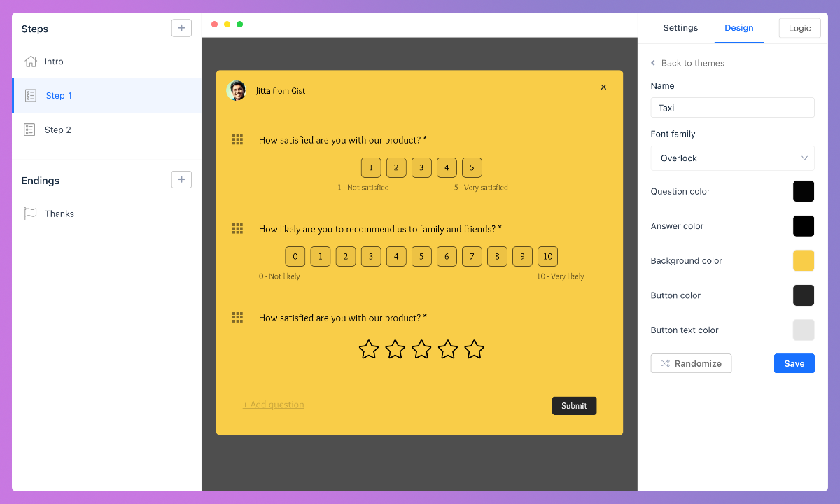Click drag handle of the recommend question
Screen dimensions: 840x504
[237, 229]
